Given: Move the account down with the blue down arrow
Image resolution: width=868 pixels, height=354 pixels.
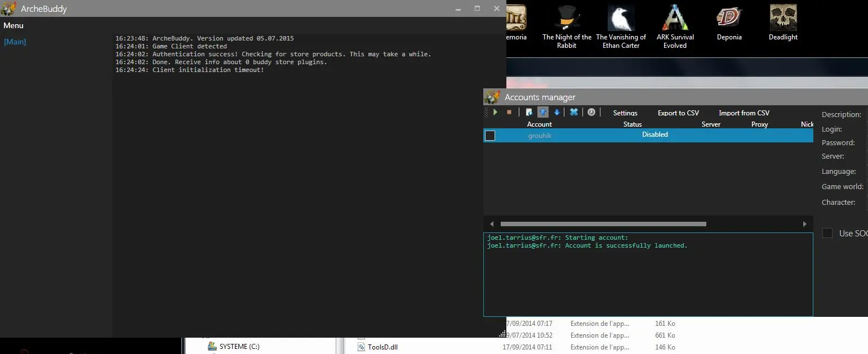Looking at the screenshot, I should [x=557, y=112].
